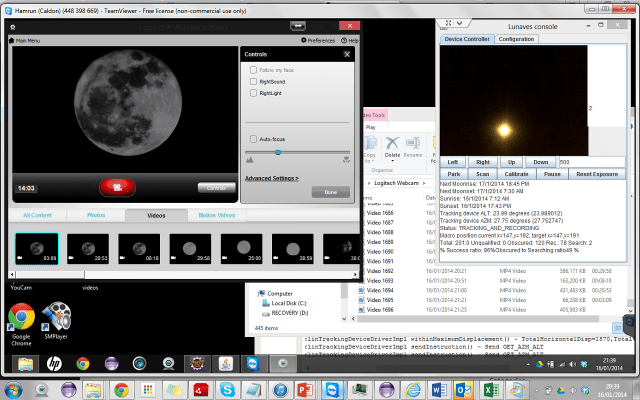The width and height of the screenshot is (640, 400).
Task: Switch to the Photos tab
Action: click(96, 215)
